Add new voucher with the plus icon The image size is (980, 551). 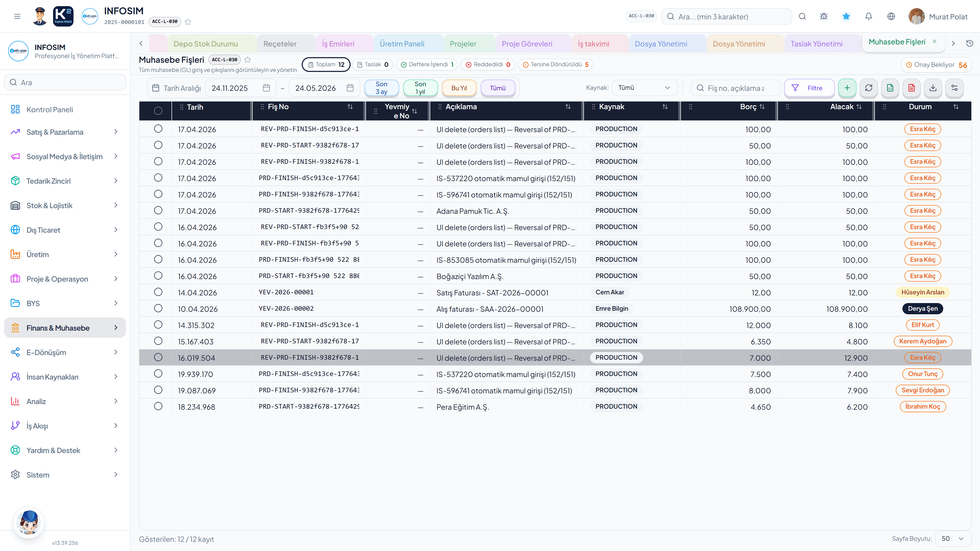click(847, 88)
